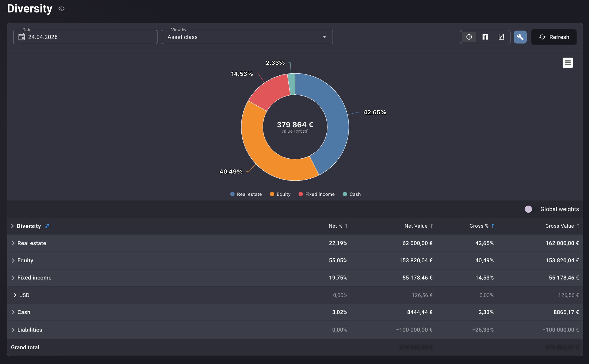Expand the Equity row
This screenshot has height=364, width=589.
pos(13,260)
